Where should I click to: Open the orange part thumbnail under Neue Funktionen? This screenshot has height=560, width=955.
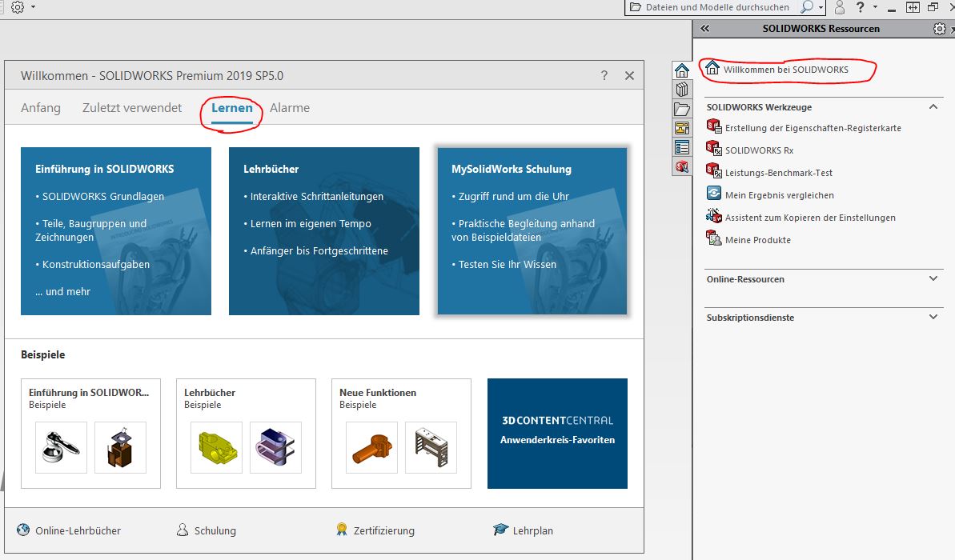(371, 447)
